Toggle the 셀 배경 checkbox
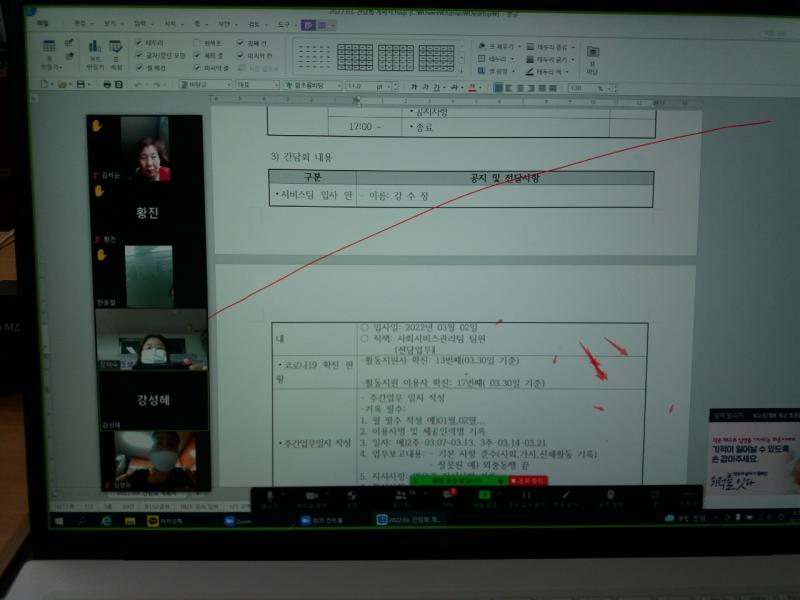The image size is (800, 600). tap(139, 67)
